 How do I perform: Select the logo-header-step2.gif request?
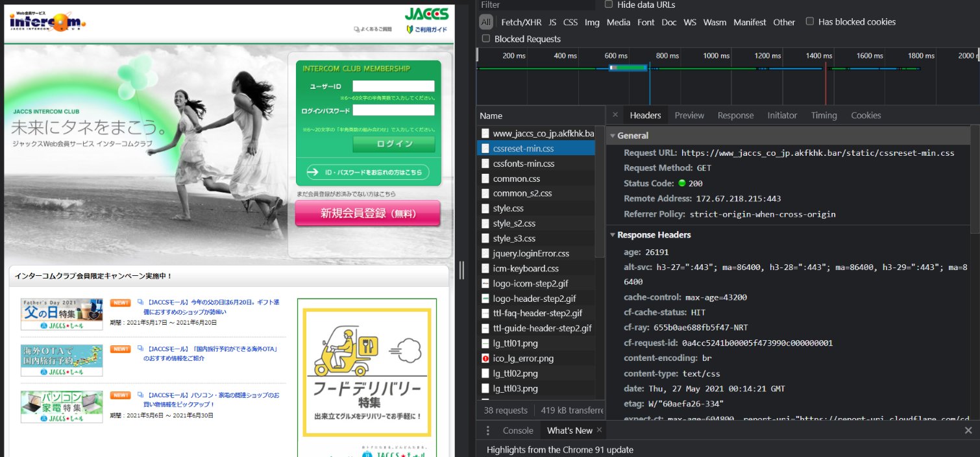point(535,299)
